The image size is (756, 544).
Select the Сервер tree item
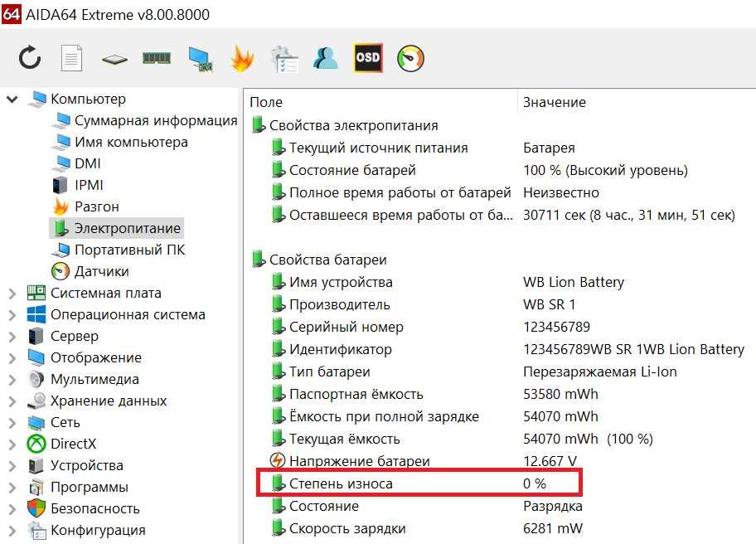pyautogui.click(x=63, y=336)
